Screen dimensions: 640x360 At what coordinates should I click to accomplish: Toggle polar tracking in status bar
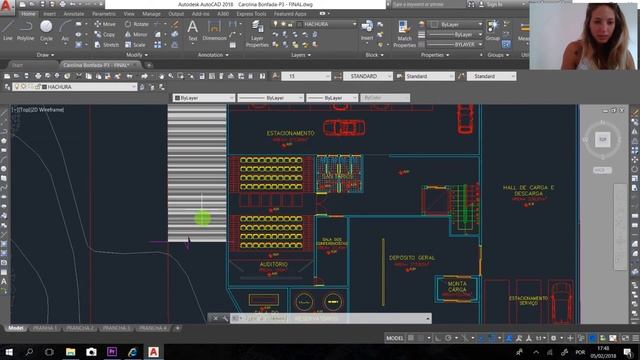(x=448, y=338)
